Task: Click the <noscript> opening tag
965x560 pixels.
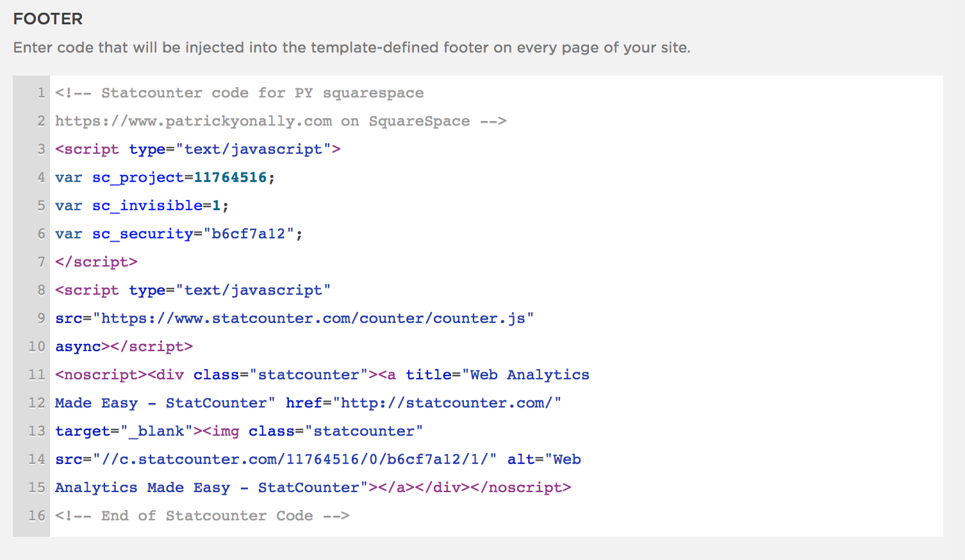Action: [x=101, y=375]
